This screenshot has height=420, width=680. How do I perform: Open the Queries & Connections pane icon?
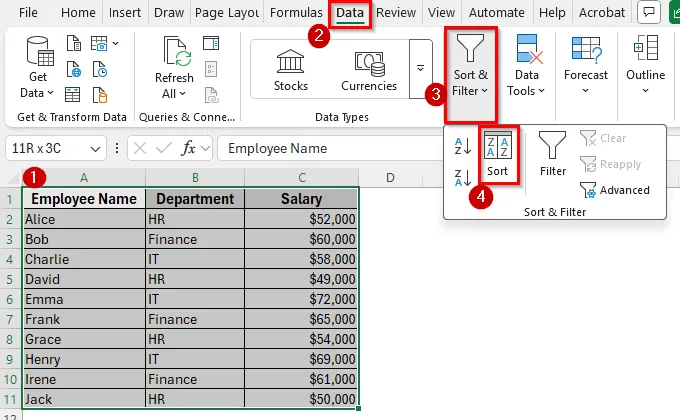tap(211, 43)
